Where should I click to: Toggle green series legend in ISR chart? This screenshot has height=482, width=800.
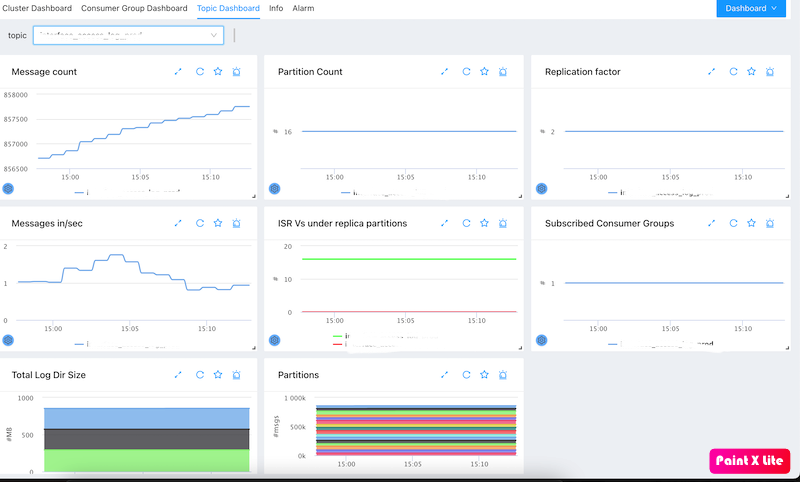tap(339, 336)
